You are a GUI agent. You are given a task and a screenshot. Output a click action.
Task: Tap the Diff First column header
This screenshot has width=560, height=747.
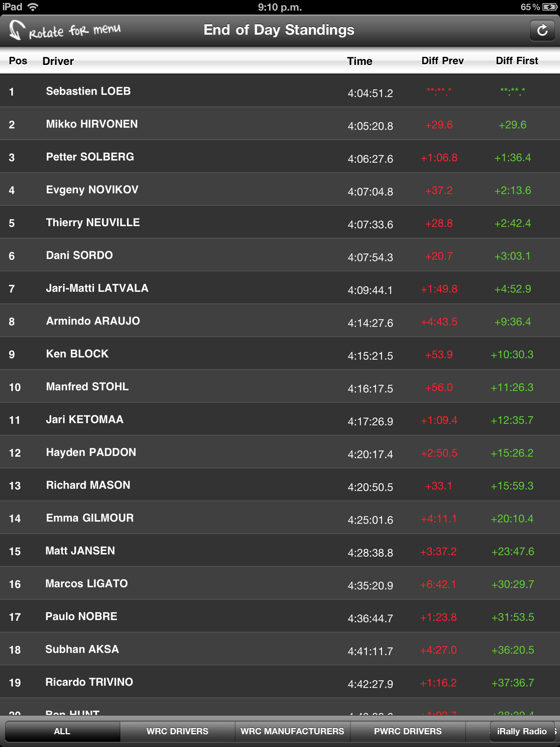pos(517,61)
